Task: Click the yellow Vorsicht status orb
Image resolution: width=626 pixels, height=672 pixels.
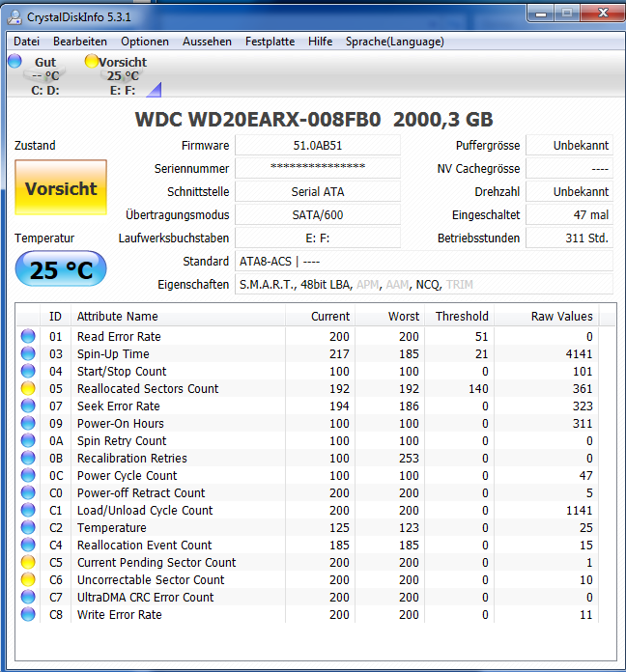Action: point(92,61)
